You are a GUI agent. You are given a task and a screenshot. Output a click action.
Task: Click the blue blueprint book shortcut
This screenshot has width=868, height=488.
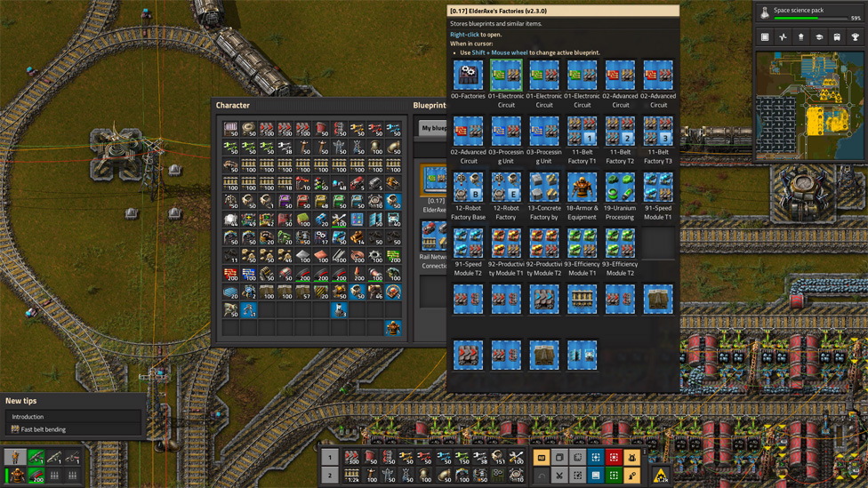point(596,476)
